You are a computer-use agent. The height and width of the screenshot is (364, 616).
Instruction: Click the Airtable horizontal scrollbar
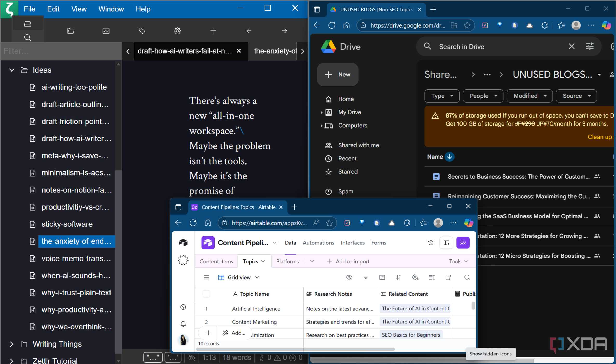tap(295, 349)
